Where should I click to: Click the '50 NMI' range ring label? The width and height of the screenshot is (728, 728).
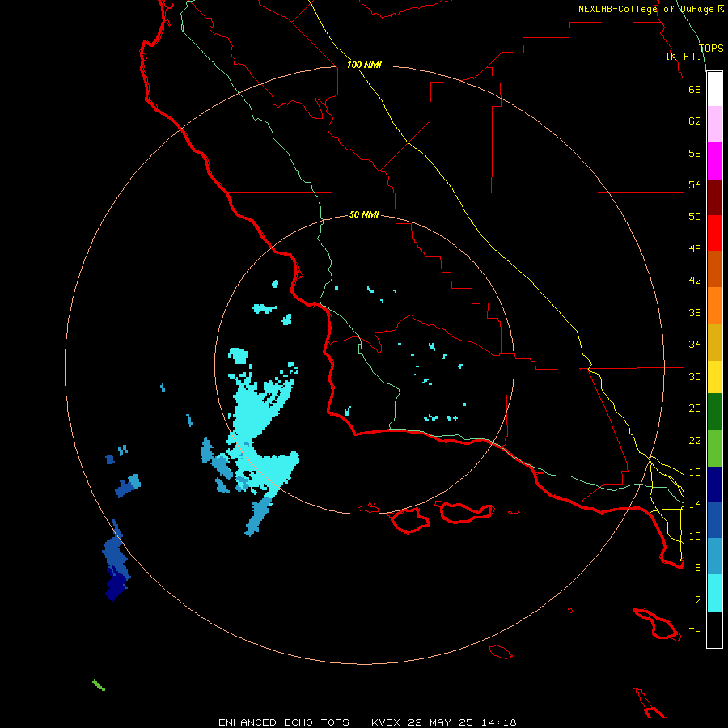pyautogui.click(x=364, y=214)
